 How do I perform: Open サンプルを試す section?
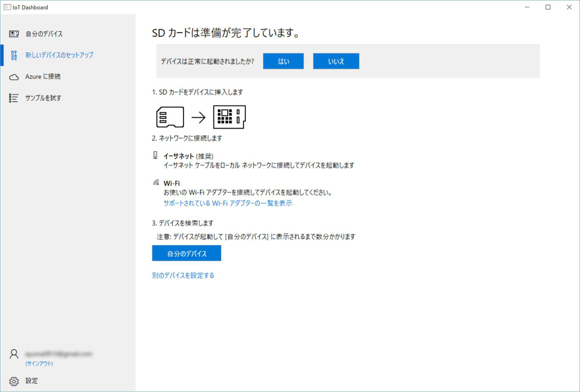tap(68, 98)
